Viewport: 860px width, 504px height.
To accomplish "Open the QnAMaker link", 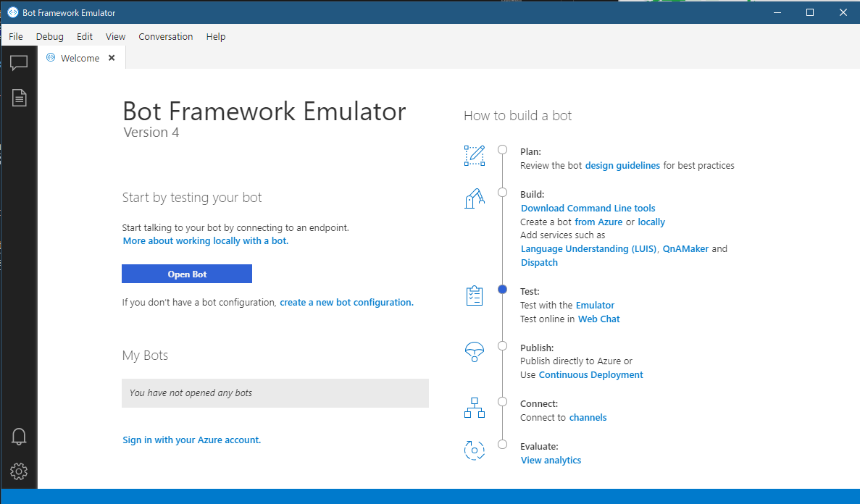I will [685, 249].
